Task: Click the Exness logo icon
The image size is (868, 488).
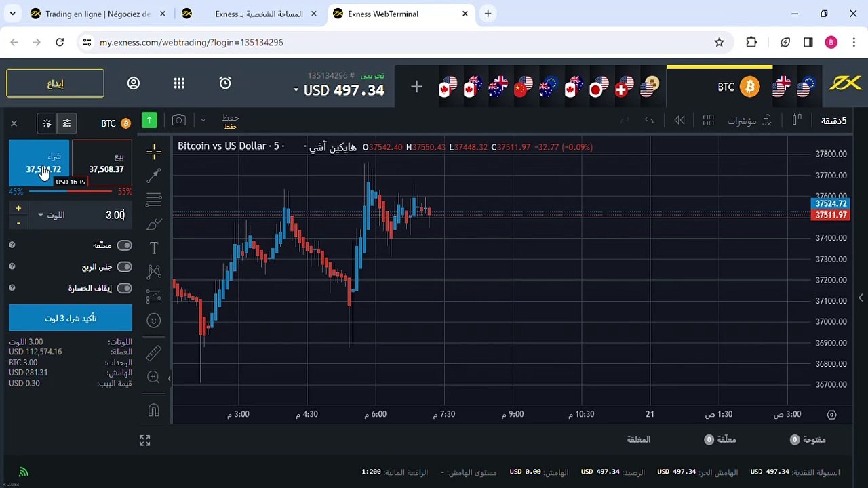Action: click(844, 83)
